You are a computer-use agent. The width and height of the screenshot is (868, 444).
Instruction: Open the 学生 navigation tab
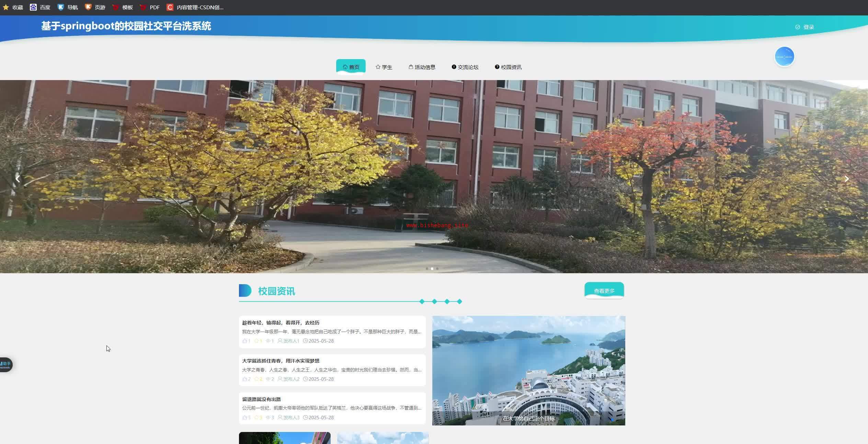coord(384,67)
